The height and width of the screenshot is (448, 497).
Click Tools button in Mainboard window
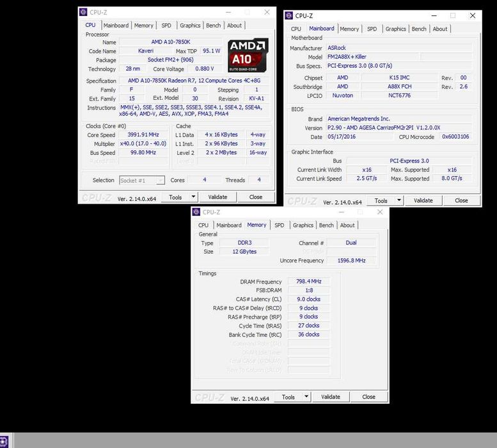381,200
